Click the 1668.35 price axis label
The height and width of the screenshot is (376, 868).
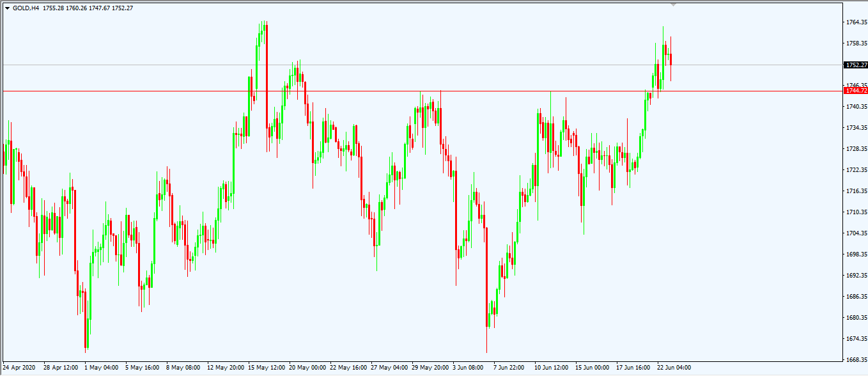(856, 360)
